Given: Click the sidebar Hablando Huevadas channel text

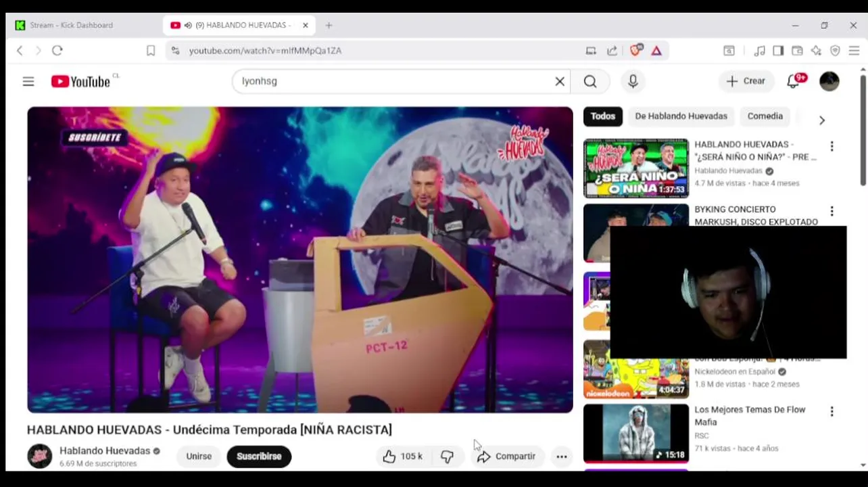Looking at the screenshot, I should click(728, 171).
